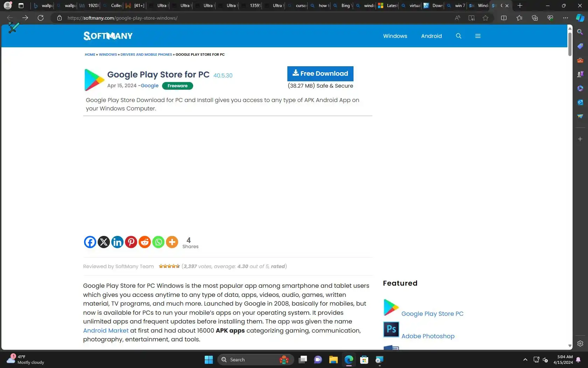This screenshot has width=588, height=368.
Task: Share the page via WhatsApp
Action: tap(158, 242)
